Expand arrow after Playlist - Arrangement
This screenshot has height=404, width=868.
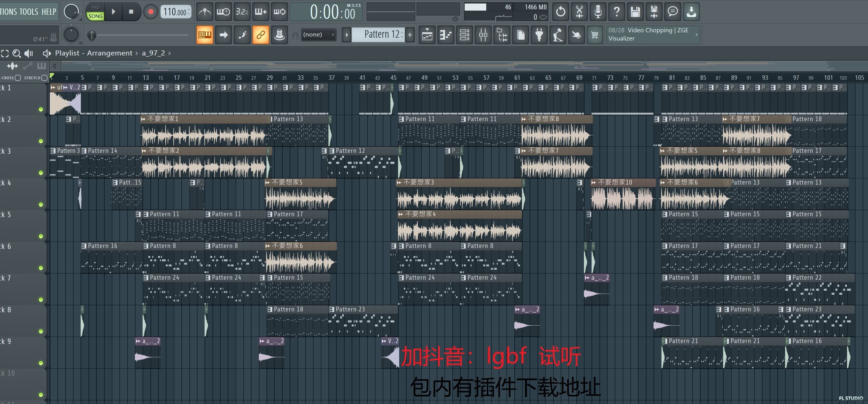point(137,53)
